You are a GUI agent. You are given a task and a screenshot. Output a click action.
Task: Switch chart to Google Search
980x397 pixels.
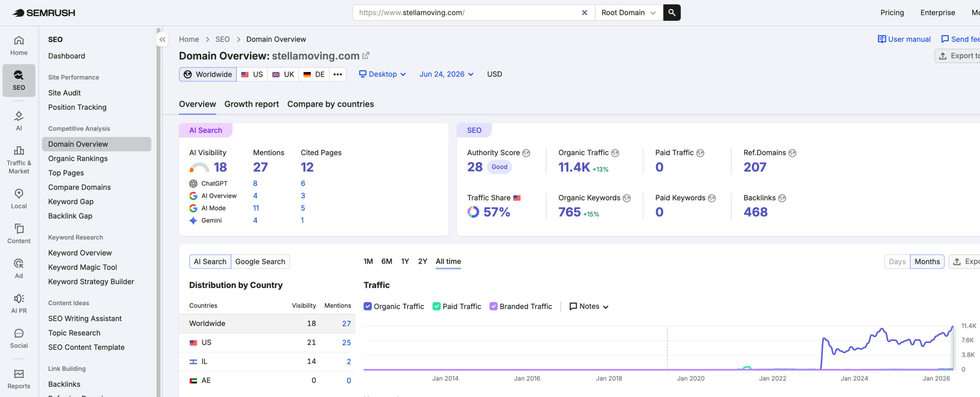260,262
